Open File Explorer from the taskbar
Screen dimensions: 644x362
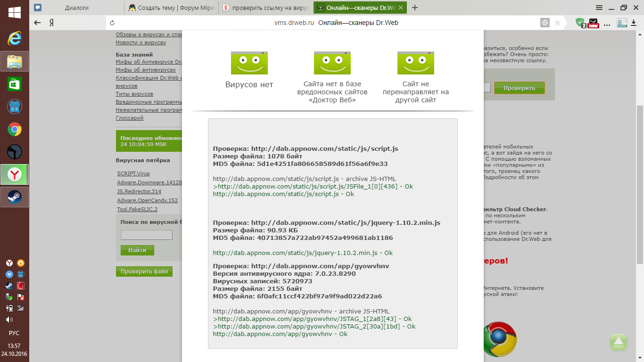coord(14,61)
